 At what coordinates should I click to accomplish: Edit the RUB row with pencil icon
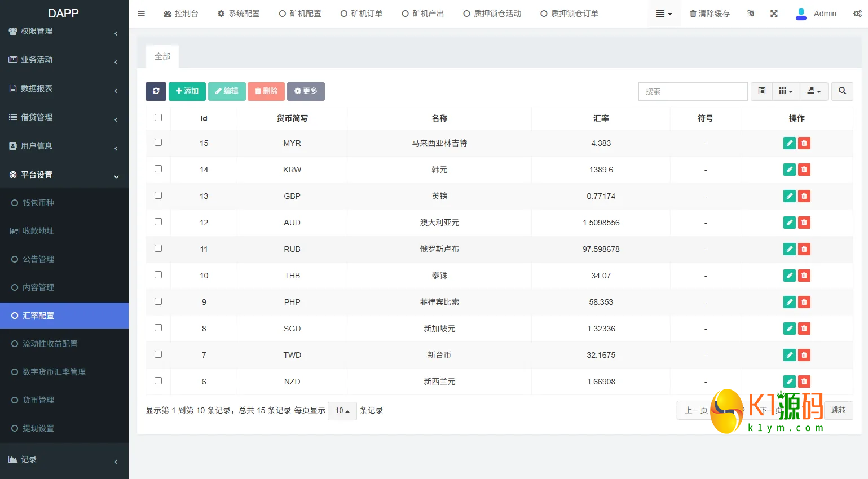790,249
